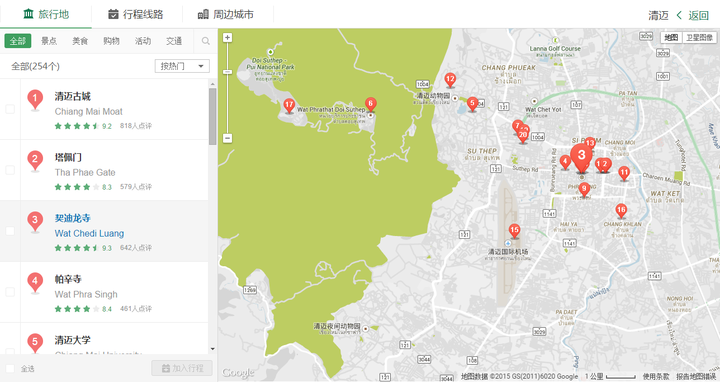Check the box for 清迈古城

[x=10, y=109]
